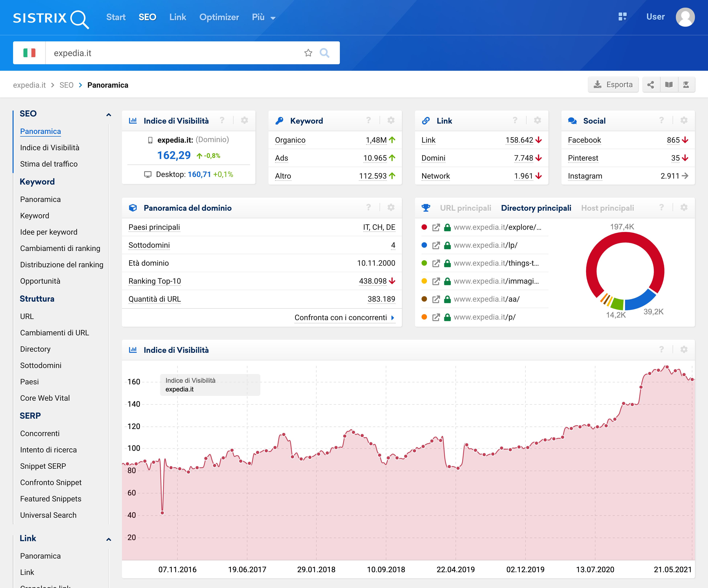Switch to URL principali tab
Screen dimensions: 708x588
465,208
